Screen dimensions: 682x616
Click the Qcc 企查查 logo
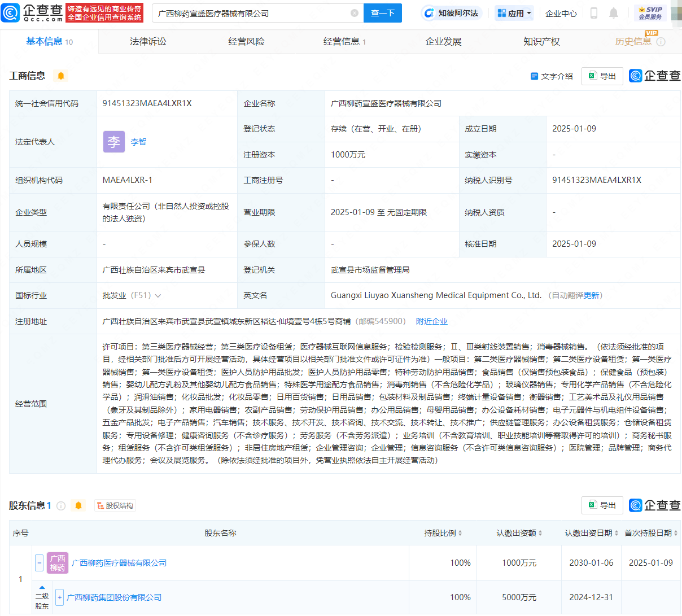coord(32,12)
